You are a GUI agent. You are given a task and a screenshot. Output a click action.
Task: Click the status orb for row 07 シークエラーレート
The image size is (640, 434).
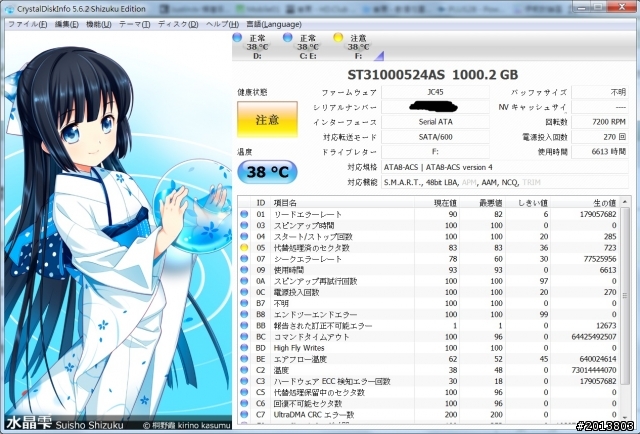(x=244, y=258)
